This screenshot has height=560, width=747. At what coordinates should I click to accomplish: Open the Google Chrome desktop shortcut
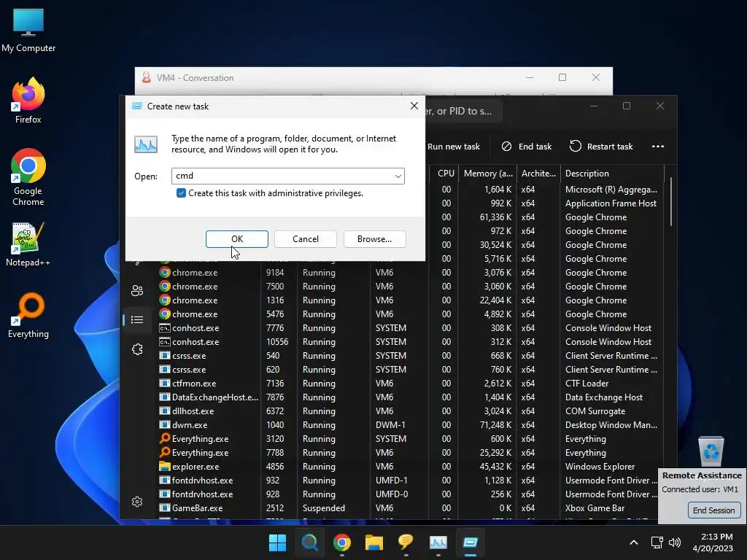[x=28, y=177]
